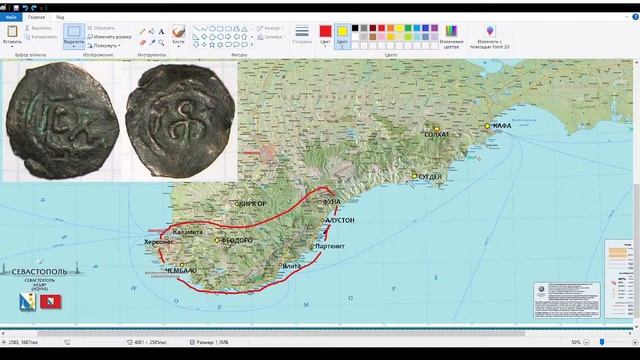The image size is (640, 360).
Task: Choose the Right arrow shape
Action: coord(228,37)
